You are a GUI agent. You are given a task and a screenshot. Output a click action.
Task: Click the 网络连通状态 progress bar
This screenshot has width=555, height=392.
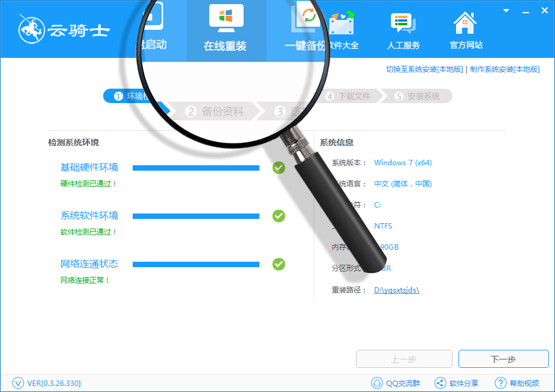pos(195,264)
